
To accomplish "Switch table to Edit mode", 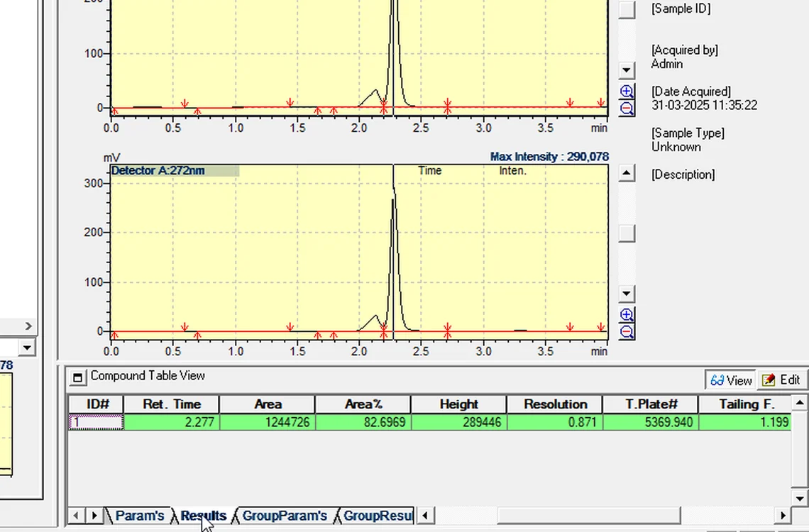I will click(x=781, y=380).
